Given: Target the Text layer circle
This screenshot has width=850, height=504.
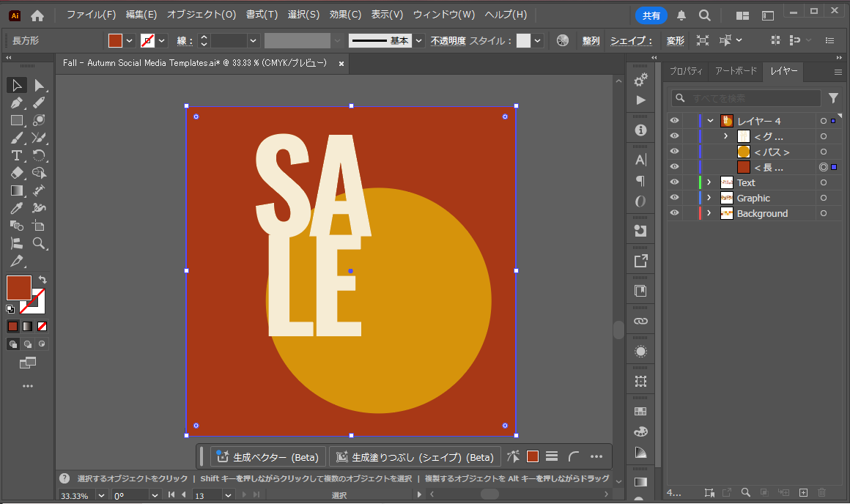Looking at the screenshot, I should click(x=824, y=182).
